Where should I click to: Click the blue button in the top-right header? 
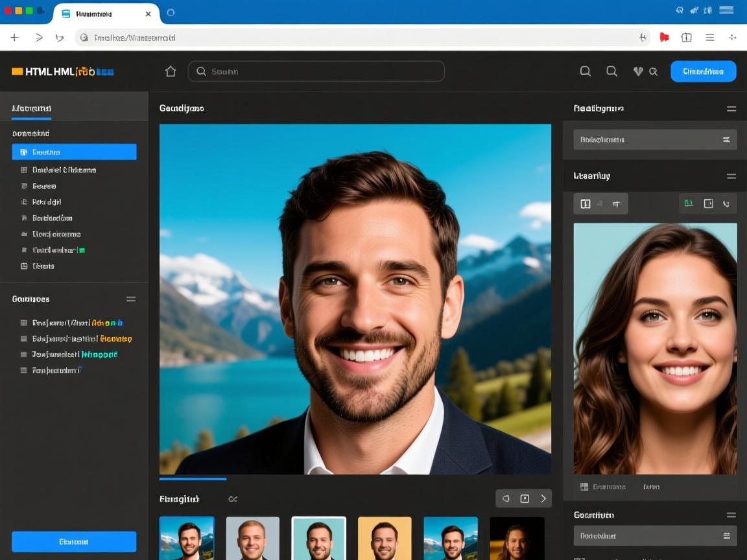click(x=703, y=71)
